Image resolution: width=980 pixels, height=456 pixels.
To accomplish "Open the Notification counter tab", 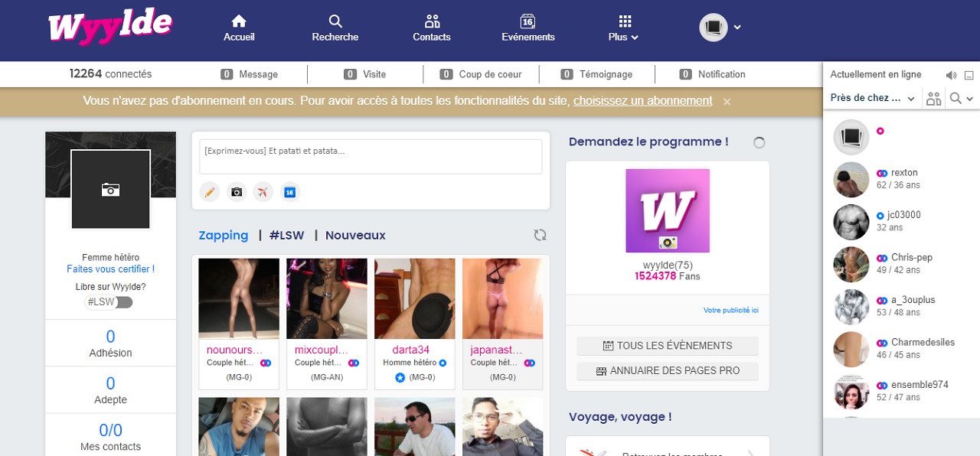I will click(x=712, y=74).
